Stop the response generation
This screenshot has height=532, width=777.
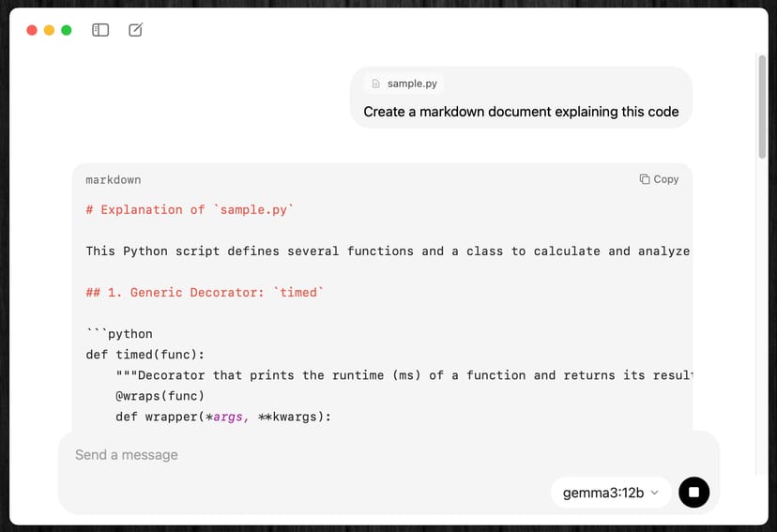[693, 492]
